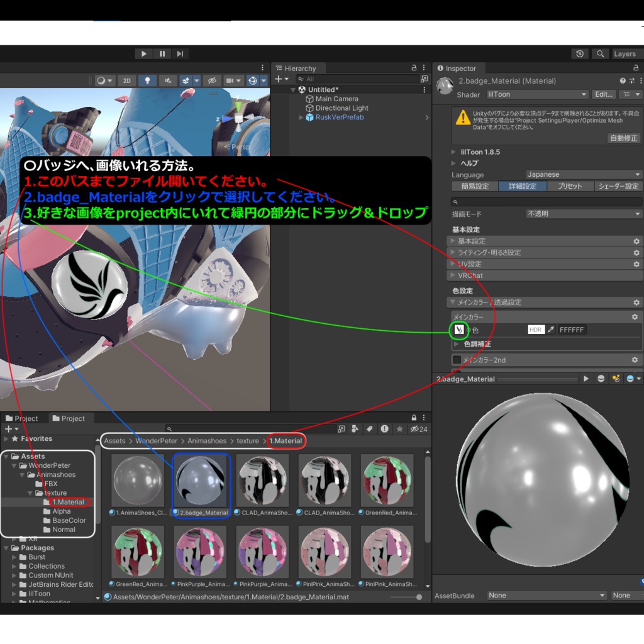
Task: Select Main Camera in Hierarchy
Action: tap(337, 99)
